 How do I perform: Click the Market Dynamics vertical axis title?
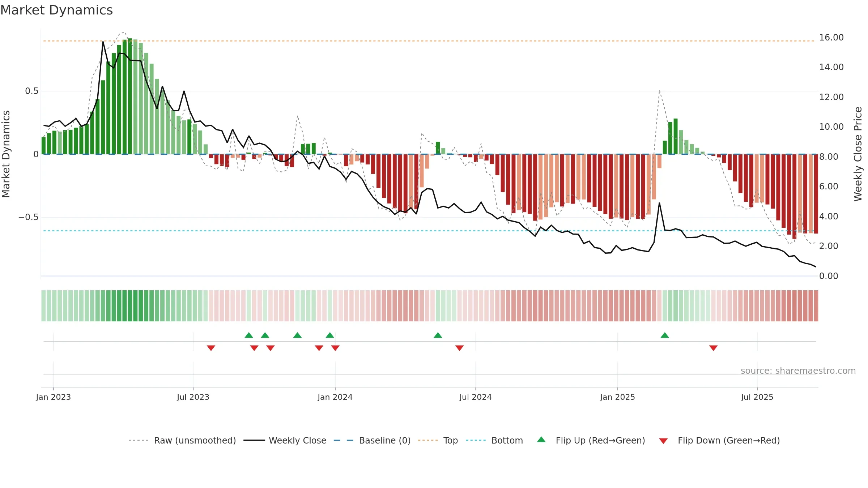pos(6,154)
